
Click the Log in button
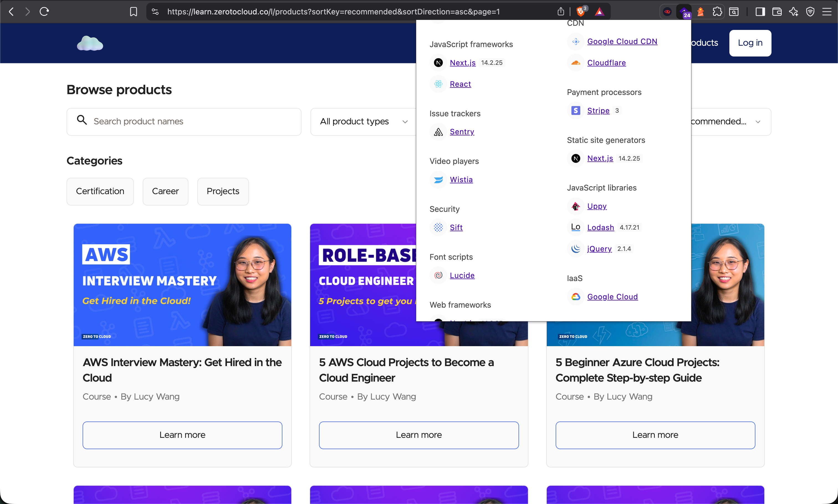[750, 43]
